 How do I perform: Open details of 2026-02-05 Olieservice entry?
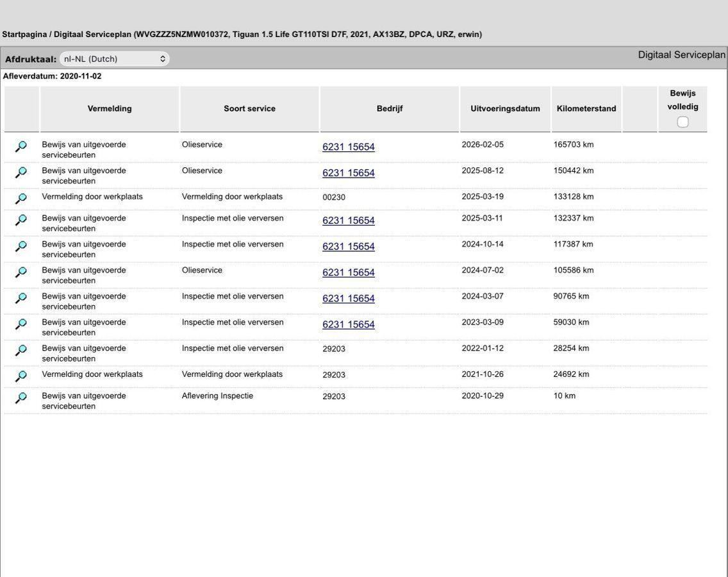click(21, 146)
